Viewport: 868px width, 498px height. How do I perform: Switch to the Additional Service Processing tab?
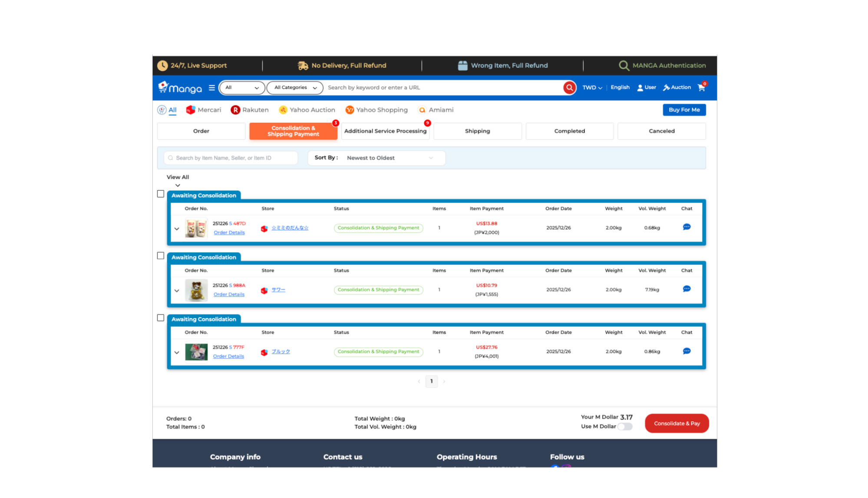pos(385,131)
